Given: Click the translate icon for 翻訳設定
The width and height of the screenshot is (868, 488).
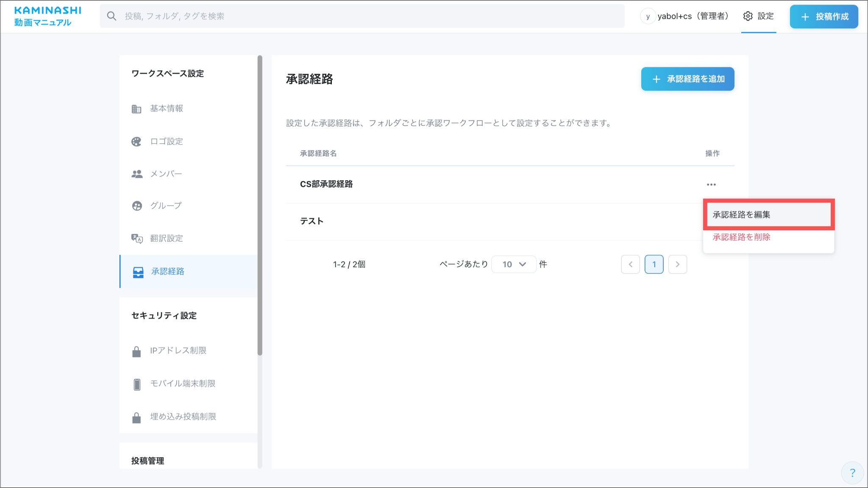Looking at the screenshot, I should click(136, 238).
